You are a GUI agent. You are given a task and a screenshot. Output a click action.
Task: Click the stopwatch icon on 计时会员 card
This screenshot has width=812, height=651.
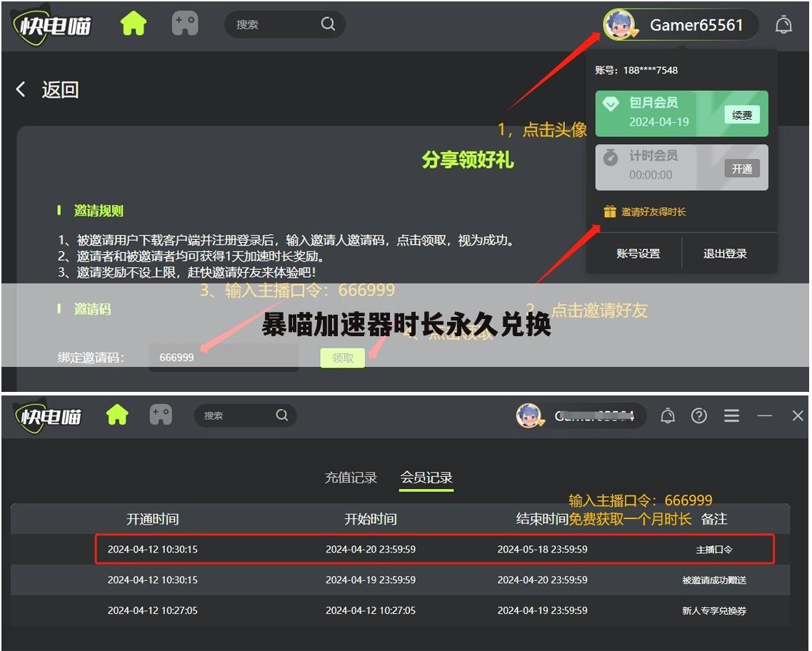[x=611, y=157]
